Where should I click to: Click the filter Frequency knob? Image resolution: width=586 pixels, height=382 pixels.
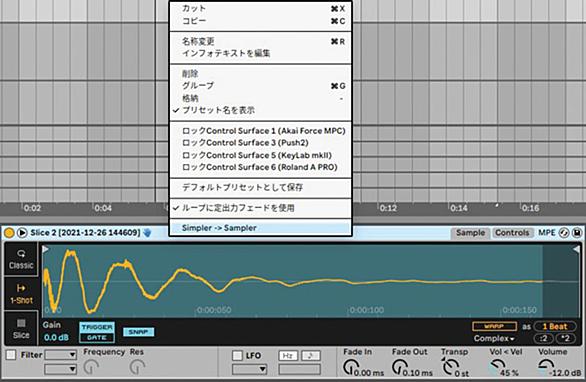click(91, 367)
